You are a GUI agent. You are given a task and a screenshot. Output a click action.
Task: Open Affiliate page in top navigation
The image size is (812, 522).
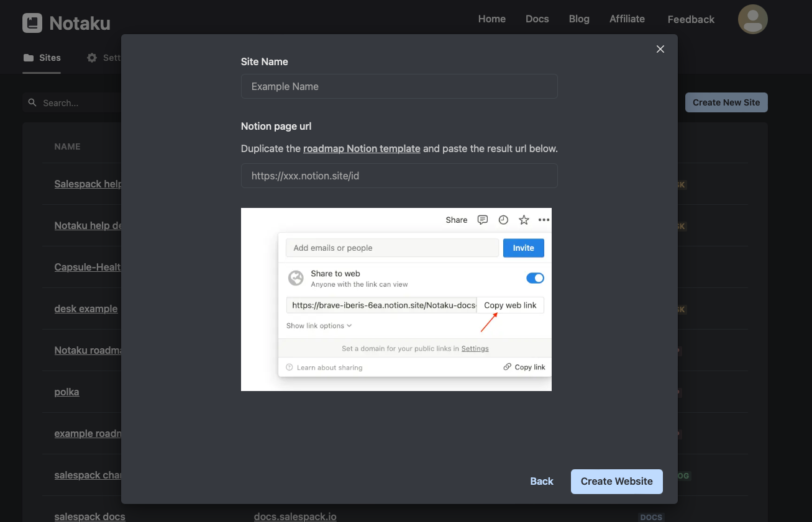[x=627, y=19]
